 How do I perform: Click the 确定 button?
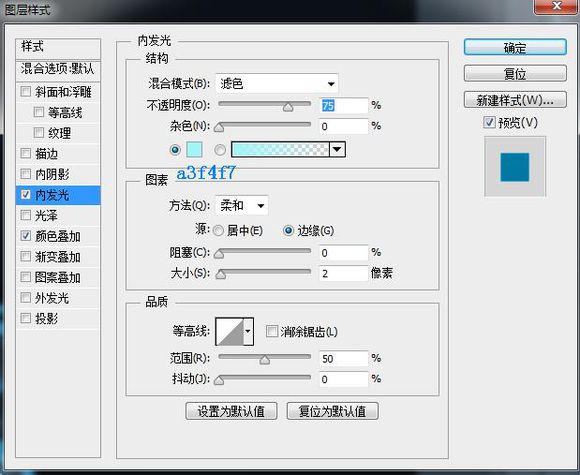[515, 47]
